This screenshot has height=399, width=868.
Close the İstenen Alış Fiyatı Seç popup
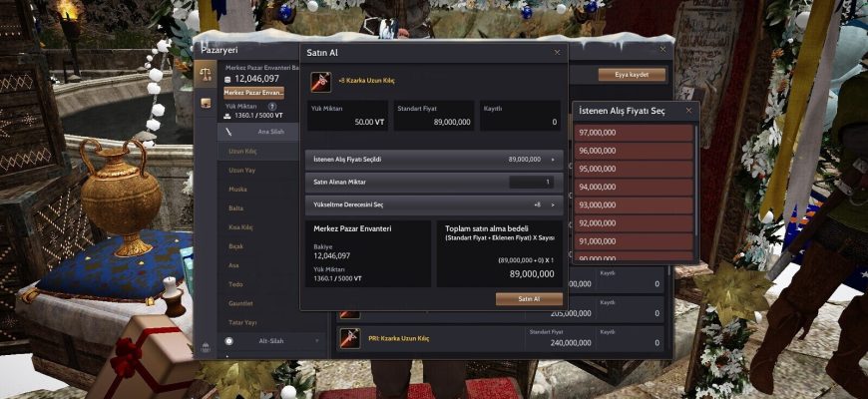point(688,111)
